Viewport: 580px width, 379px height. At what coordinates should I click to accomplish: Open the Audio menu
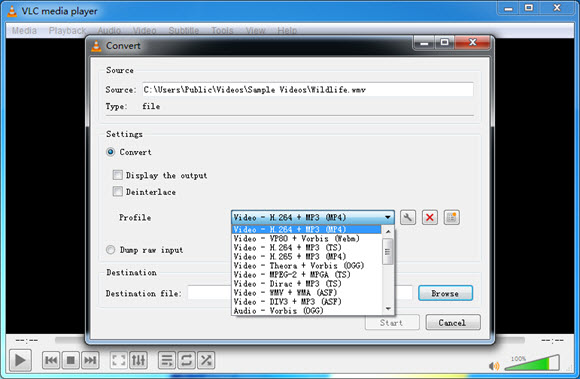(109, 31)
